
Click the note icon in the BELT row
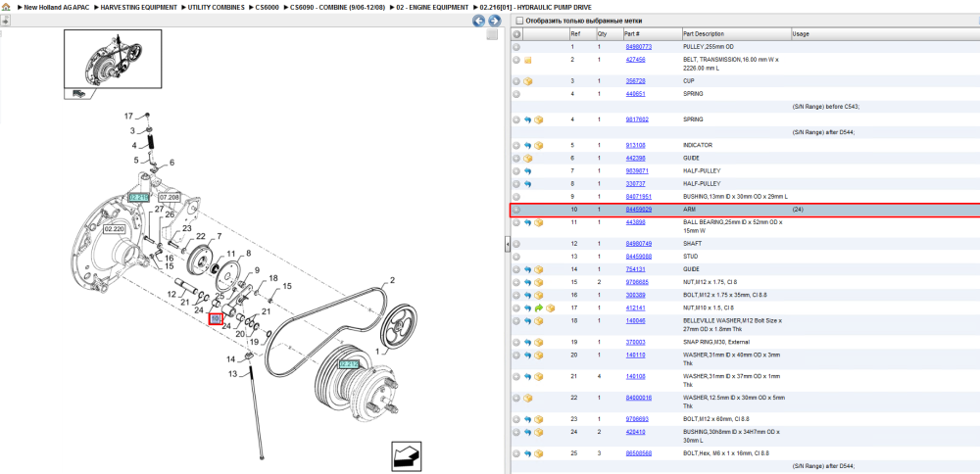(x=527, y=61)
